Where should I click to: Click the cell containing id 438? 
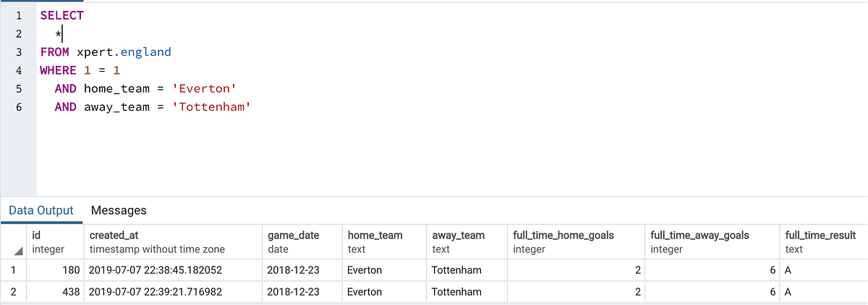[54, 292]
